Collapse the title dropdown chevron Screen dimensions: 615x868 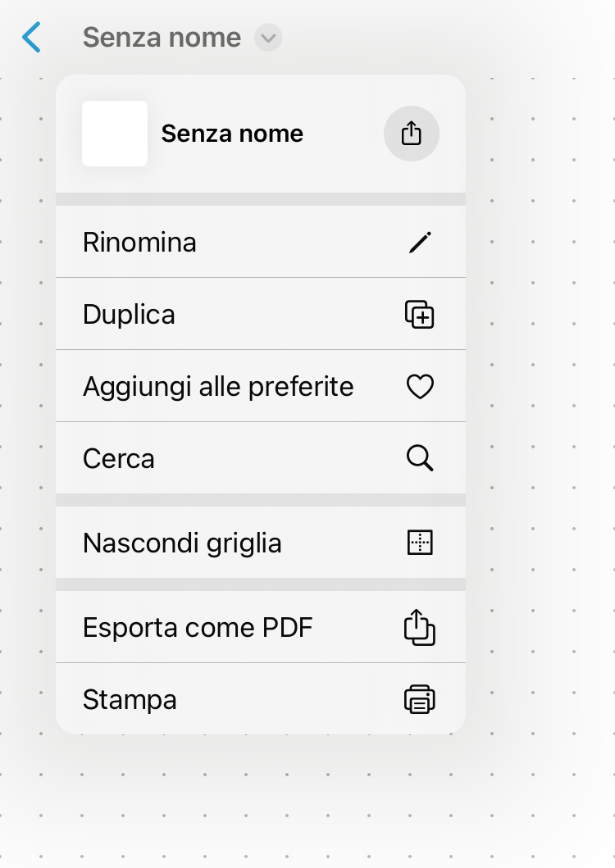pos(268,38)
